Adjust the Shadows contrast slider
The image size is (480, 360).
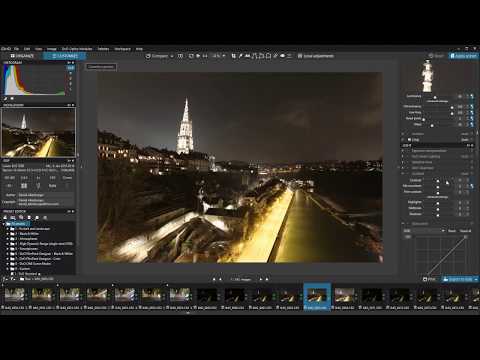[x=437, y=214]
